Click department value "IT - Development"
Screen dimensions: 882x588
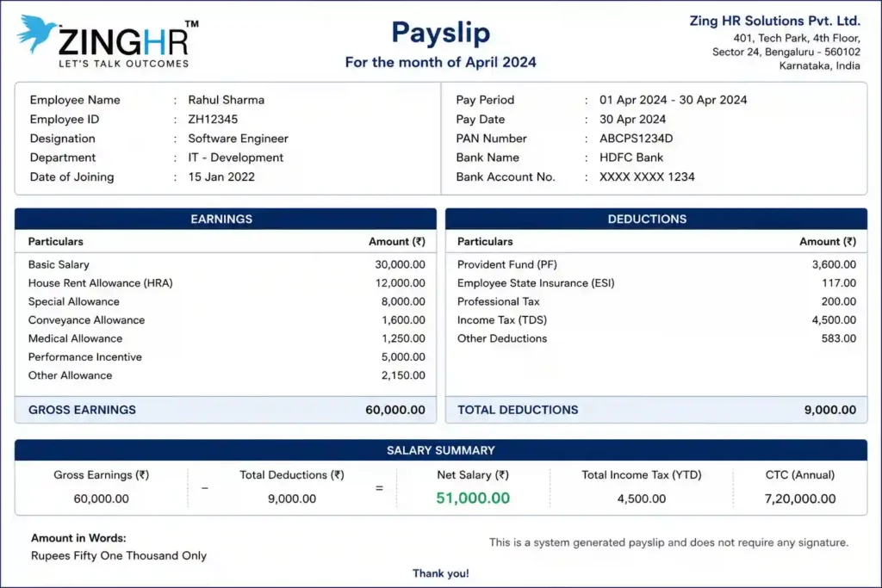pos(236,158)
